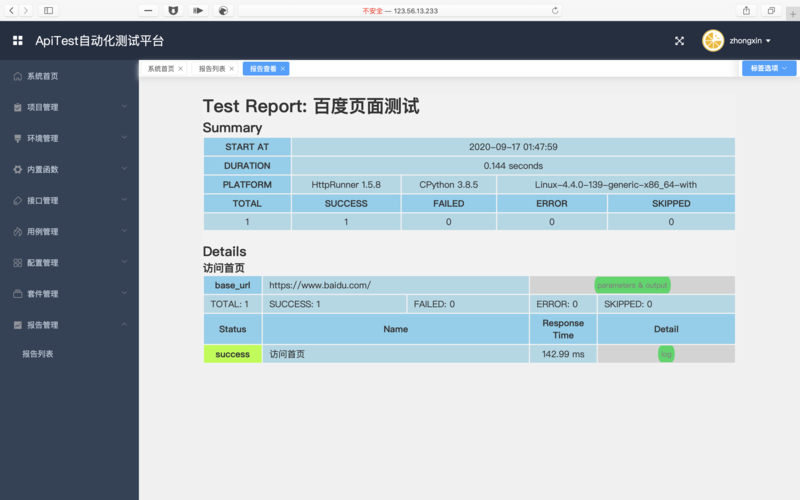Screen dimensions: 800x500
Task: Click the address bar showing 123.56.13.233
Action: point(400,10)
